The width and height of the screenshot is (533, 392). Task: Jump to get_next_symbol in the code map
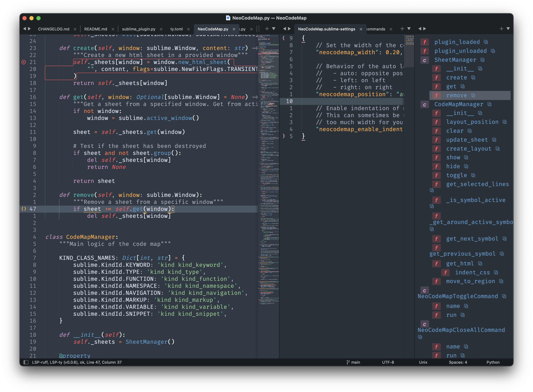(x=472, y=239)
